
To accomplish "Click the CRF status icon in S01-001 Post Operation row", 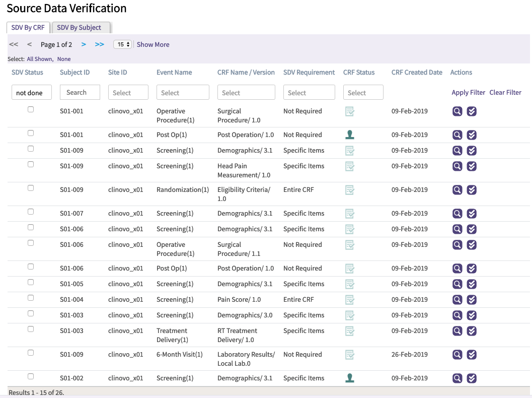I will 349,135.
